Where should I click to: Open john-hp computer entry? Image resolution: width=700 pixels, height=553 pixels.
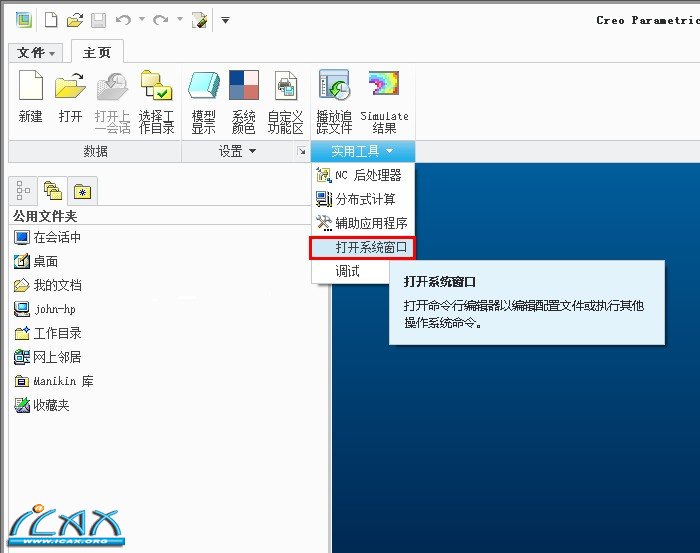[x=45, y=309]
